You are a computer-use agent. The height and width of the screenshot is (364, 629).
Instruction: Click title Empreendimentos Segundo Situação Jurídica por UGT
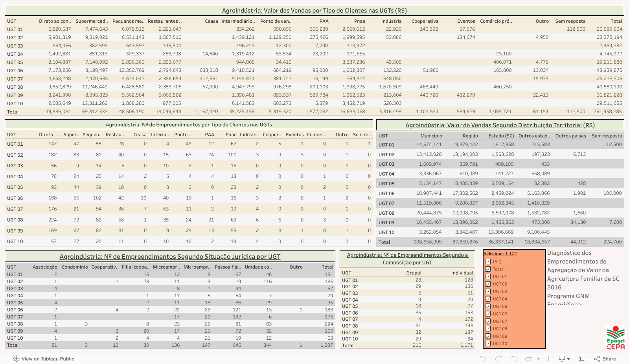click(x=170, y=257)
